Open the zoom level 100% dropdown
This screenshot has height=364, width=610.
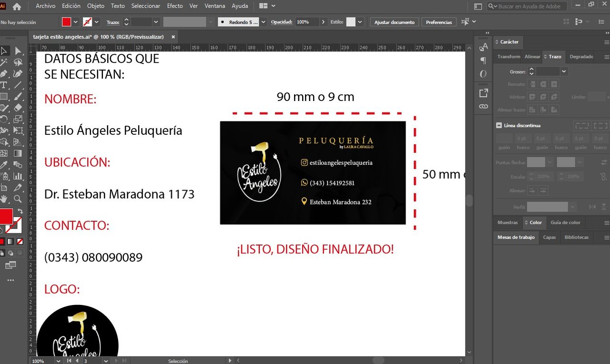[59, 361]
